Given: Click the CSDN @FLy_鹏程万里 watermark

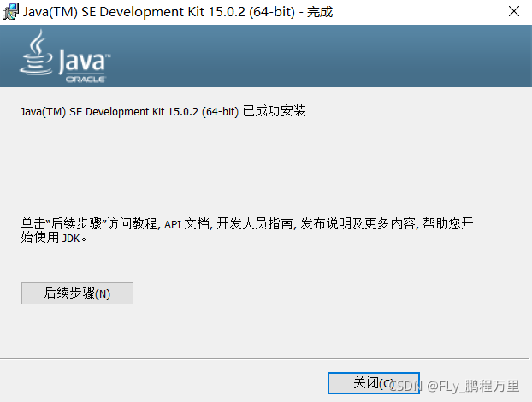Looking at the screenshot, I should coord(455,386).
